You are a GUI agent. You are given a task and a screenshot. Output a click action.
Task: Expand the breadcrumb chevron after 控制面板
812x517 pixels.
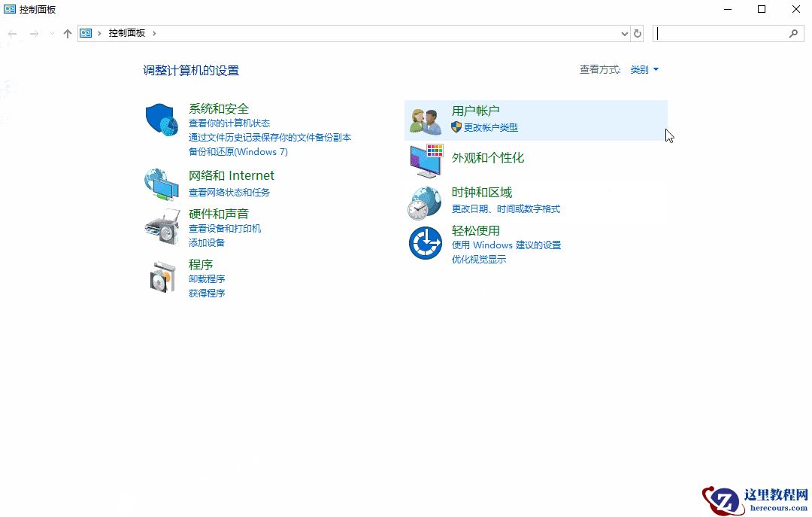tap(153, 33)
